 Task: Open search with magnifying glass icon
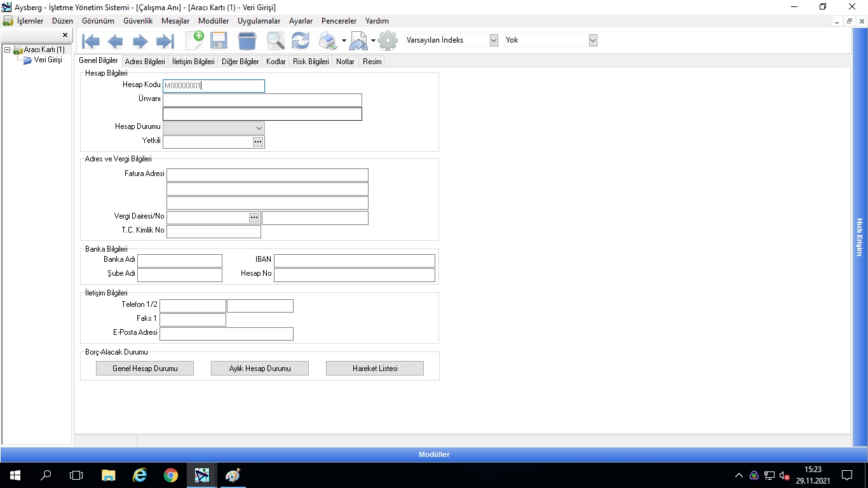[x=275, y=41]
